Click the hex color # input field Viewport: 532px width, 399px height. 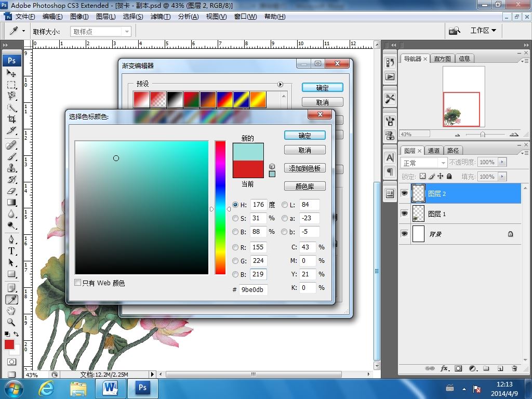click(253, 289)
